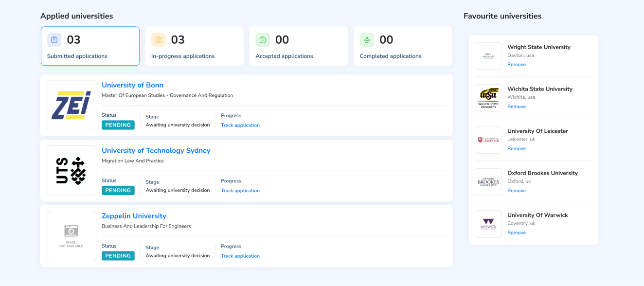Screen dimensions: 644x286
Task: Click the Submitted applications clipboard icon
Action: [54, 40]
